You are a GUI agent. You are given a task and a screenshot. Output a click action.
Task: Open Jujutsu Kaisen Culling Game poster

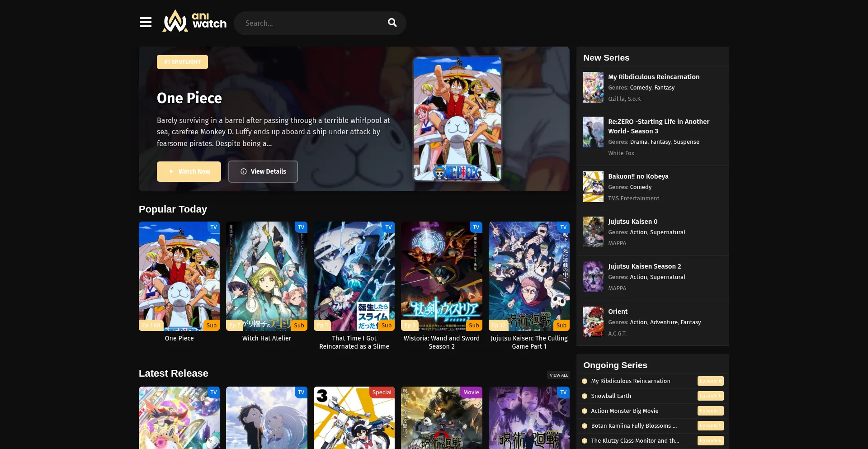point(529,276)
